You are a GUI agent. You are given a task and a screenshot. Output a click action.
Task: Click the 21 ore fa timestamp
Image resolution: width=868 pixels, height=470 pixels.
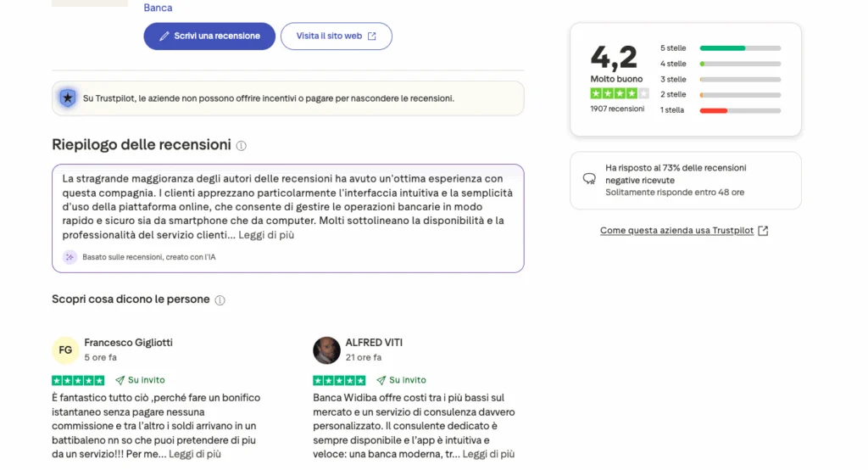pyautogui.click(x=363, y=357)
